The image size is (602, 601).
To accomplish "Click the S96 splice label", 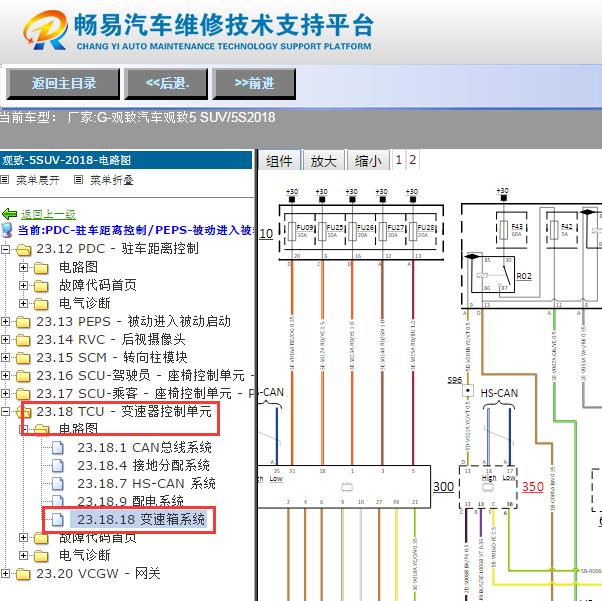I will click(454, 380).
